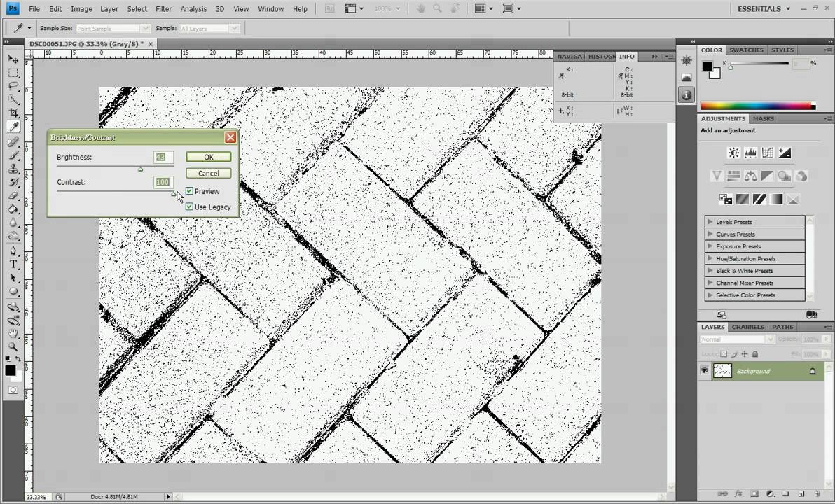Click the Brightness/Contrast adjustment icon

tap(733, 153)
